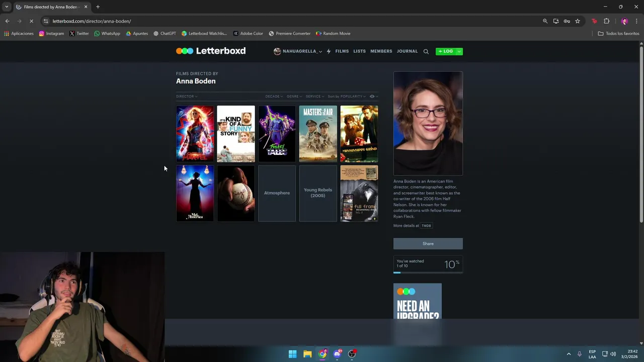Open It's Kind of a Funny Story poster

click(x=236, y=134)
